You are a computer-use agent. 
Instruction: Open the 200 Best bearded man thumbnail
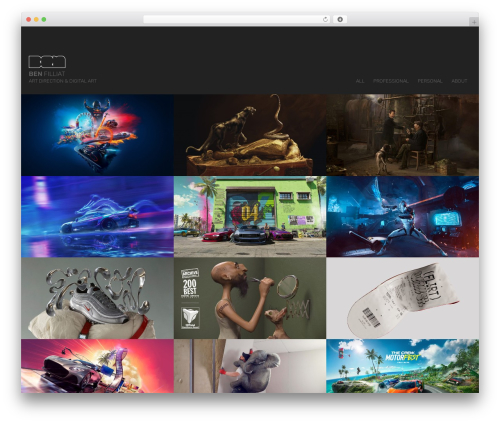(x=250, y=298)
